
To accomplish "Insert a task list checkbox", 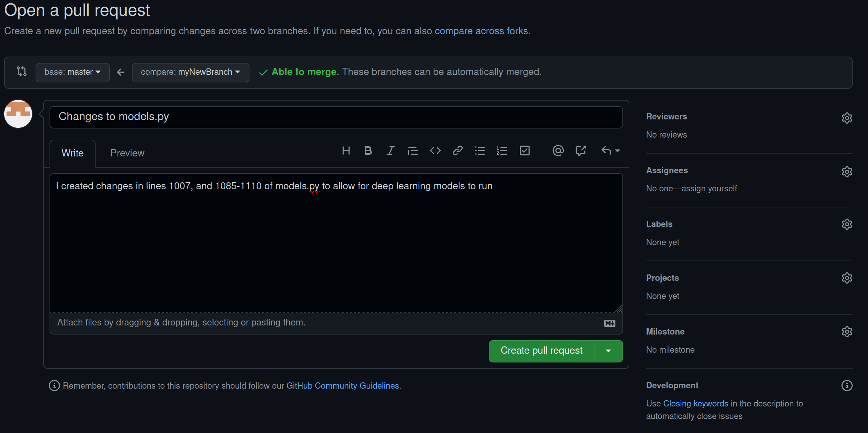I will click(x=524, y=151).
